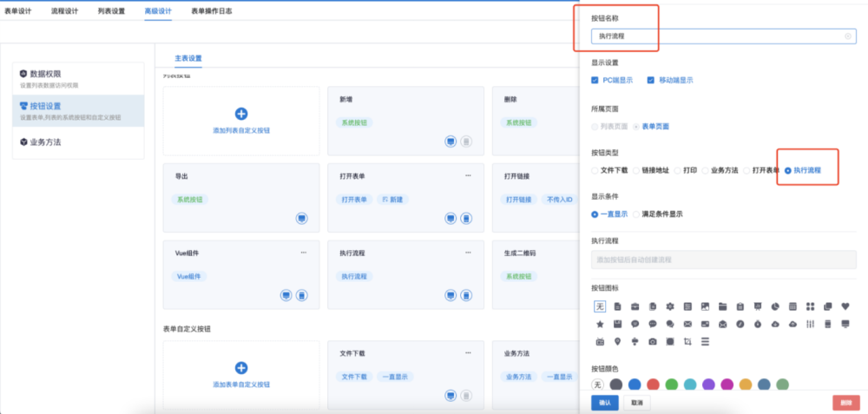Pick the star button icon
The width and height of the screenshot is (868, 414).
pyautogui.click(x=599, y=324)
